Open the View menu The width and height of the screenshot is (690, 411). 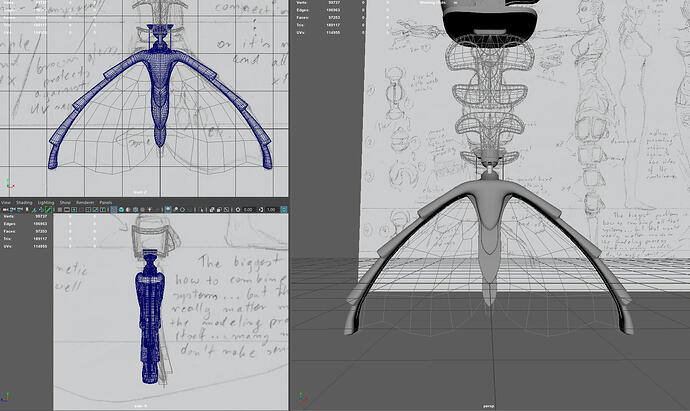pos(5,202)
